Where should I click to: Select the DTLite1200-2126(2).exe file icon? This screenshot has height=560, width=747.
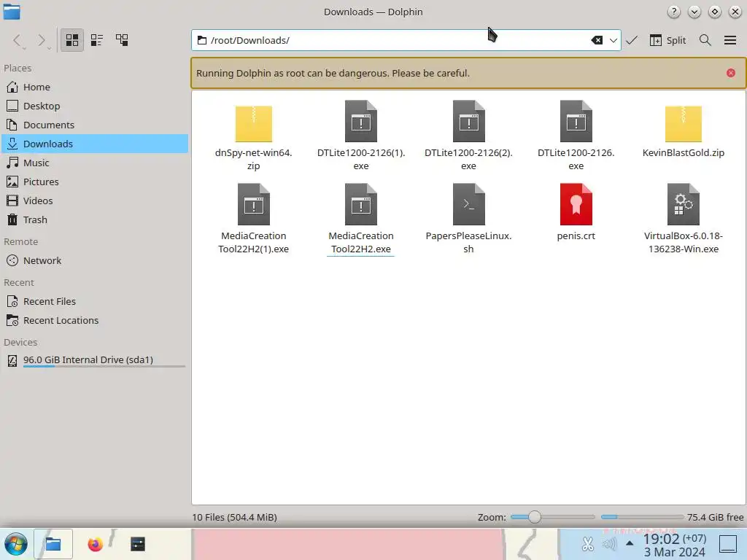click(469, 122)
